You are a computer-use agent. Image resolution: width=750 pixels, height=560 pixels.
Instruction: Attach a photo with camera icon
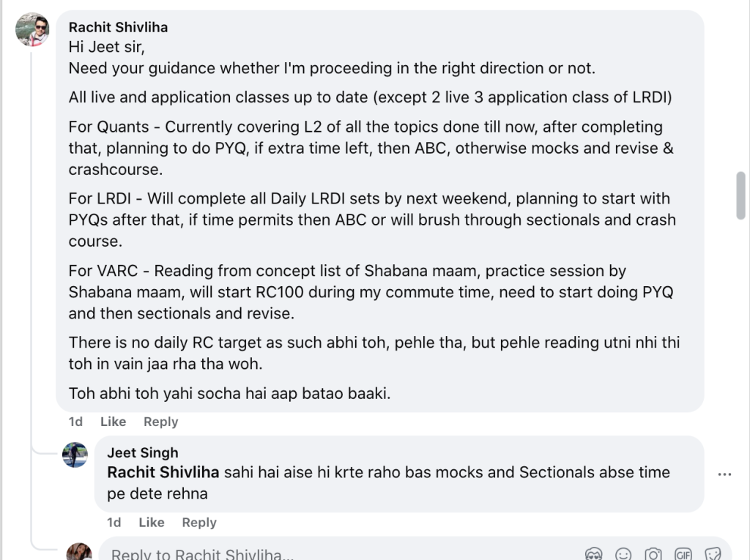653,554
